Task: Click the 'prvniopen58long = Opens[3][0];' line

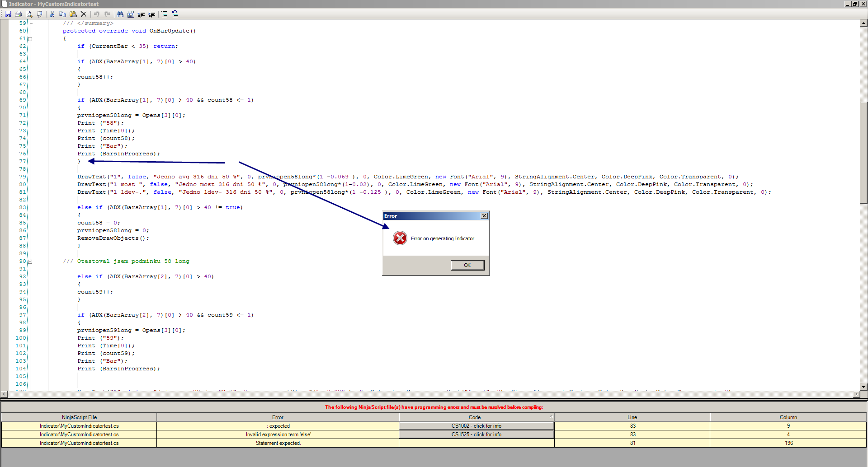Action: [x=131, y=115]
